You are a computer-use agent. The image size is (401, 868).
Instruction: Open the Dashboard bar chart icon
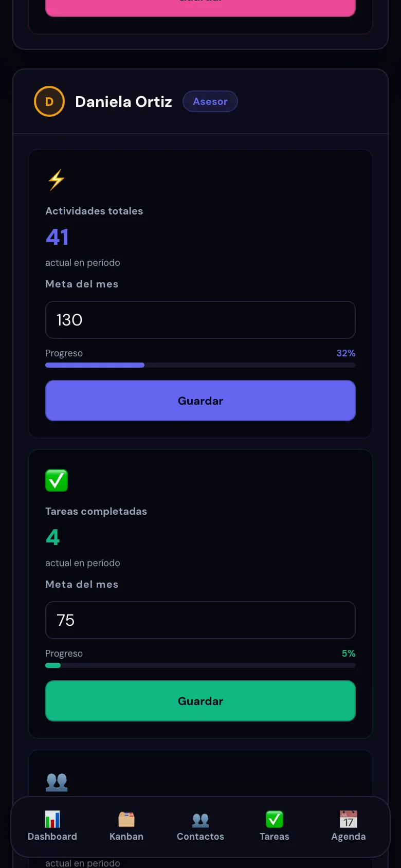tap(52, 819)
